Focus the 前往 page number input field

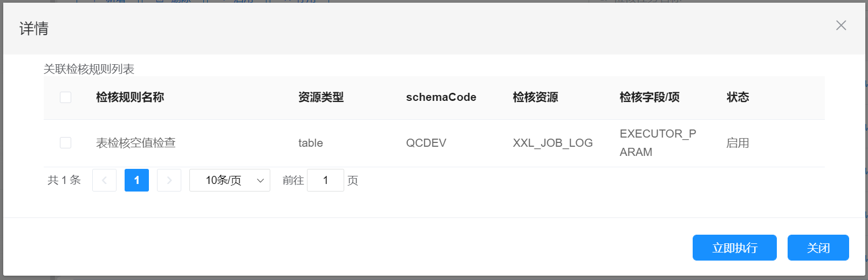[325, 180]
